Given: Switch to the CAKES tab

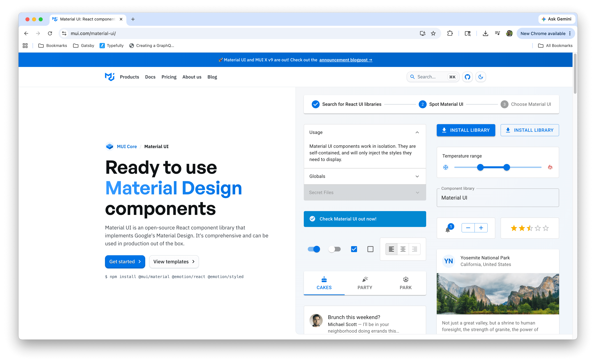Looking at the screenshot, I should point(324,283).
